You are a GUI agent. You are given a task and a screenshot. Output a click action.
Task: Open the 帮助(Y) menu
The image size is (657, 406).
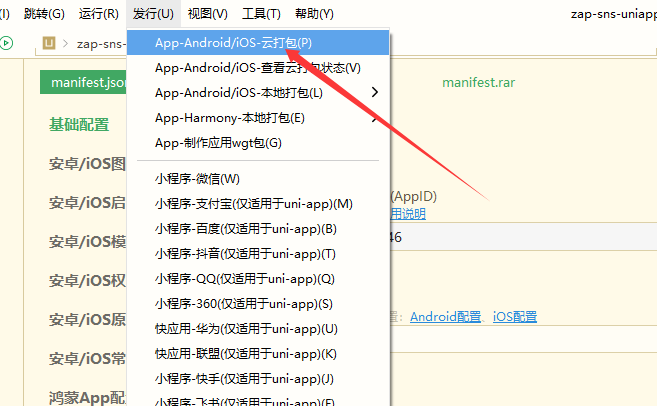pos(314,14)
